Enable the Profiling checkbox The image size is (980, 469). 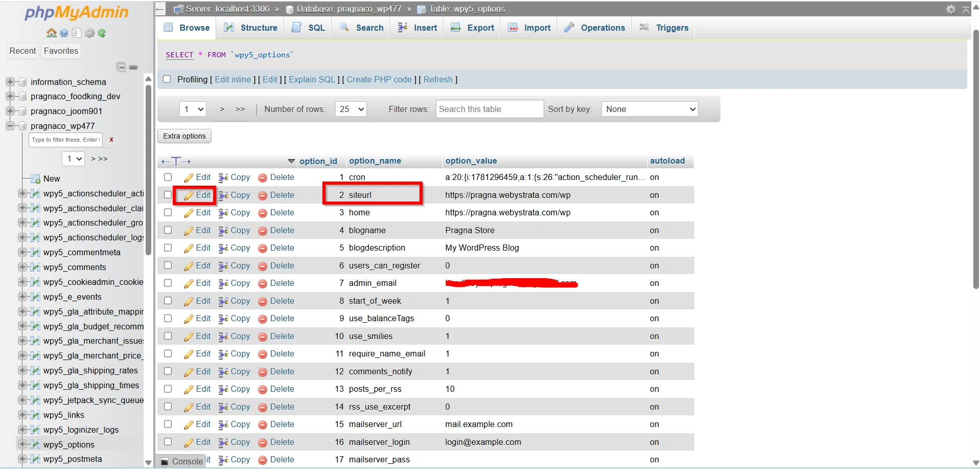[167, 79]
